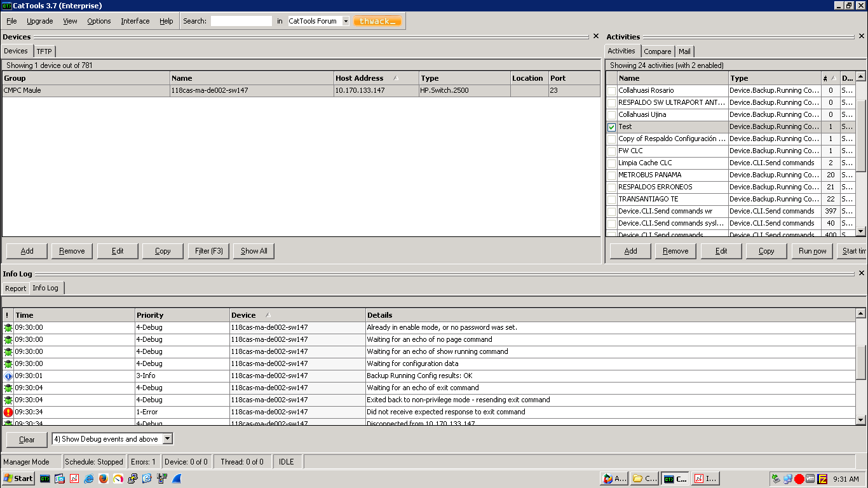The width and height of the screenshot is (868, 488).
Task: Click the blue info icon at 09:30:01
Action: click(x=8, y=376)
